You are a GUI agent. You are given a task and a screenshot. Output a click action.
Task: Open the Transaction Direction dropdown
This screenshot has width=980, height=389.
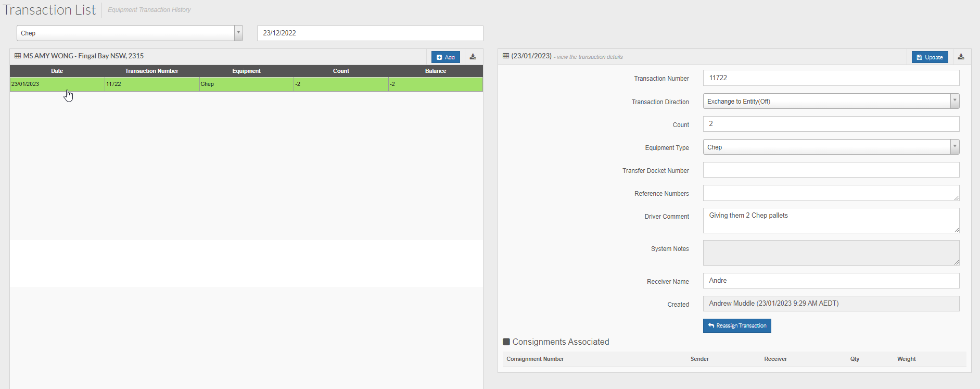831,101
